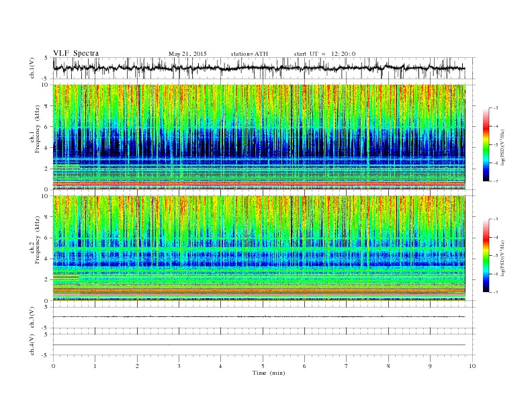Click the "ch.3(V)" axis label
532x411 pixels.
coord(32,318)
